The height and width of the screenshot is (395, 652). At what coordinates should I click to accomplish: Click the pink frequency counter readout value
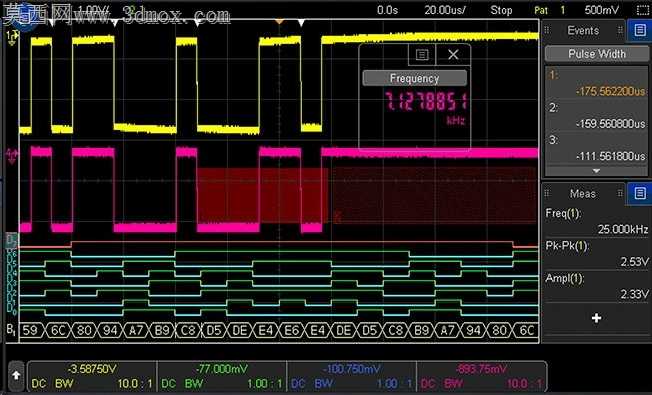[x=427, y=101]
